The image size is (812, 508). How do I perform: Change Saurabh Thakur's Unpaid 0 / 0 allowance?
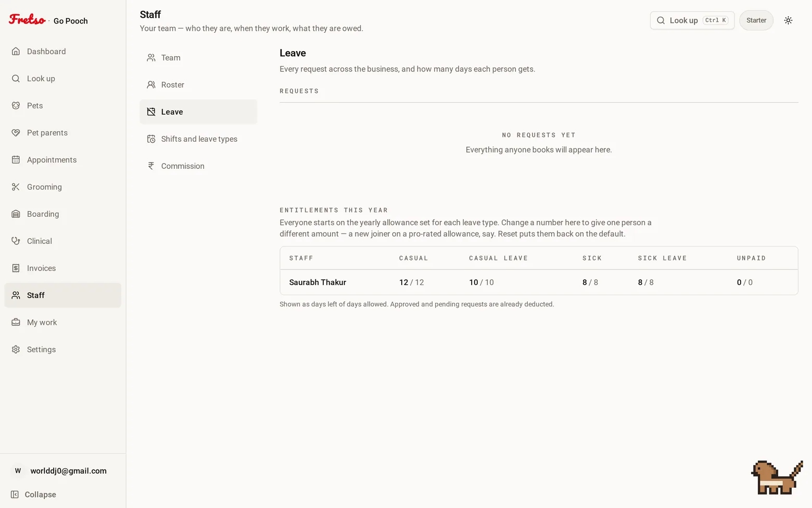click(x=744, y=282)
